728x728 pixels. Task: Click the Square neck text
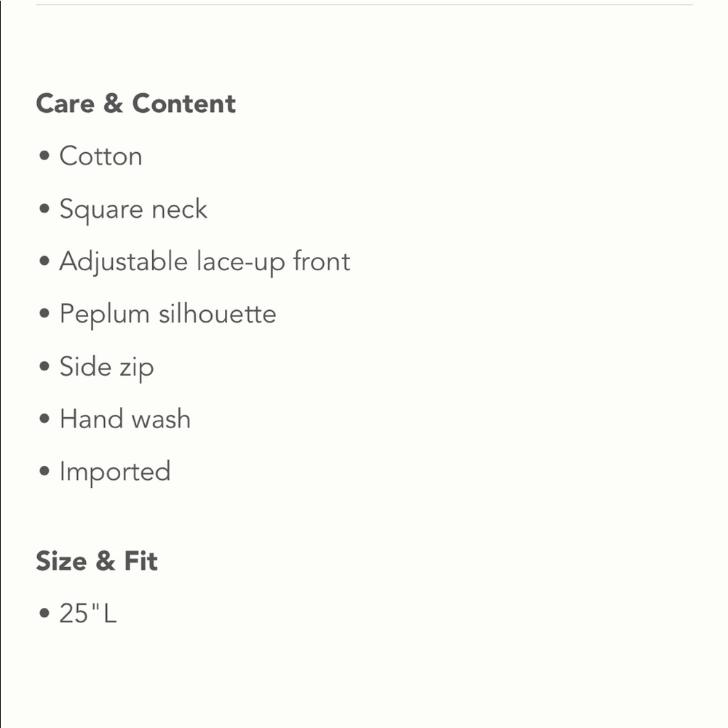coord(133,209)
